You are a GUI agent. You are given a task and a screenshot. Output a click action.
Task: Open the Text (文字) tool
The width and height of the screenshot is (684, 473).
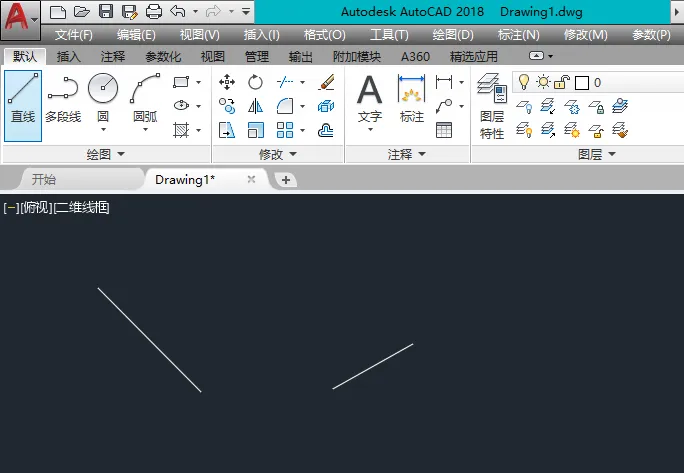tap(369, 99)
